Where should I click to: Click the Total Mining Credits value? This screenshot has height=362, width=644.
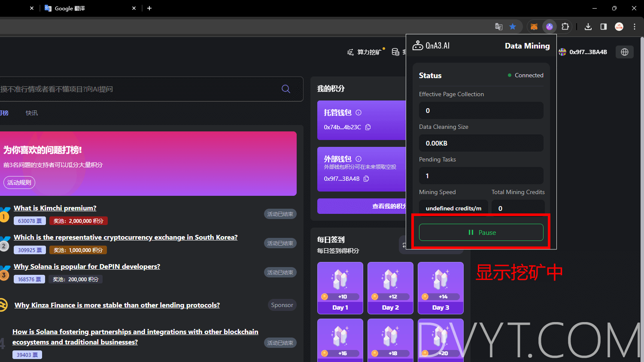pyautogui.click(x=518, y=207)
